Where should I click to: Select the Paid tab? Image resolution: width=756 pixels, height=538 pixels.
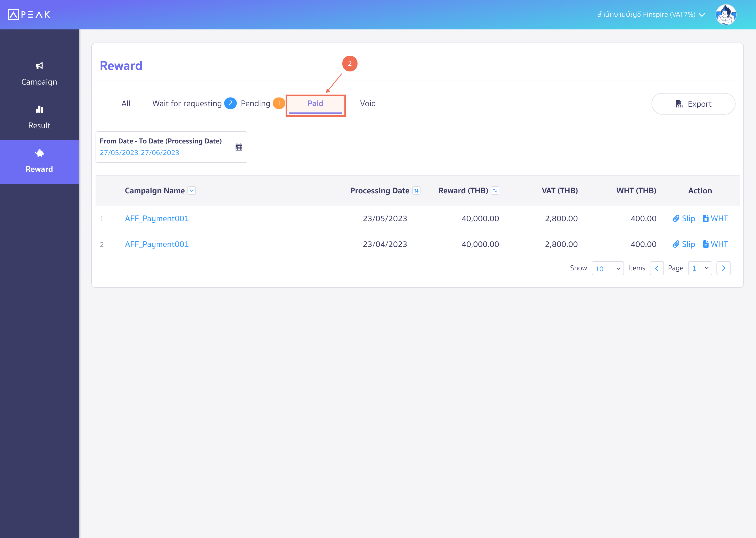(x=316, y=104)
